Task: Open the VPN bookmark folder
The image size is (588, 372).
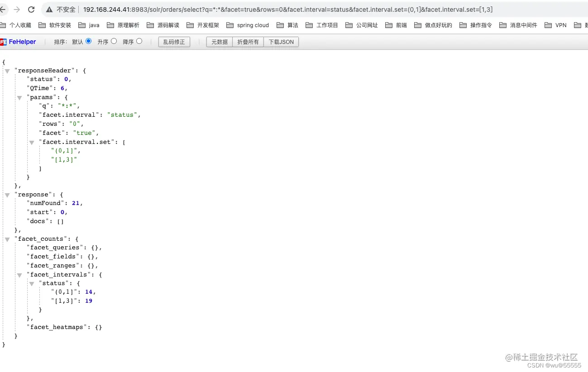Action: tap(555, 25)
